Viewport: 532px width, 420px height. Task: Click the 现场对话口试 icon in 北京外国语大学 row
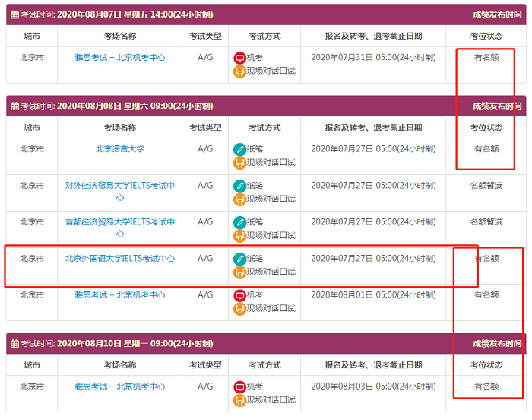239,272
